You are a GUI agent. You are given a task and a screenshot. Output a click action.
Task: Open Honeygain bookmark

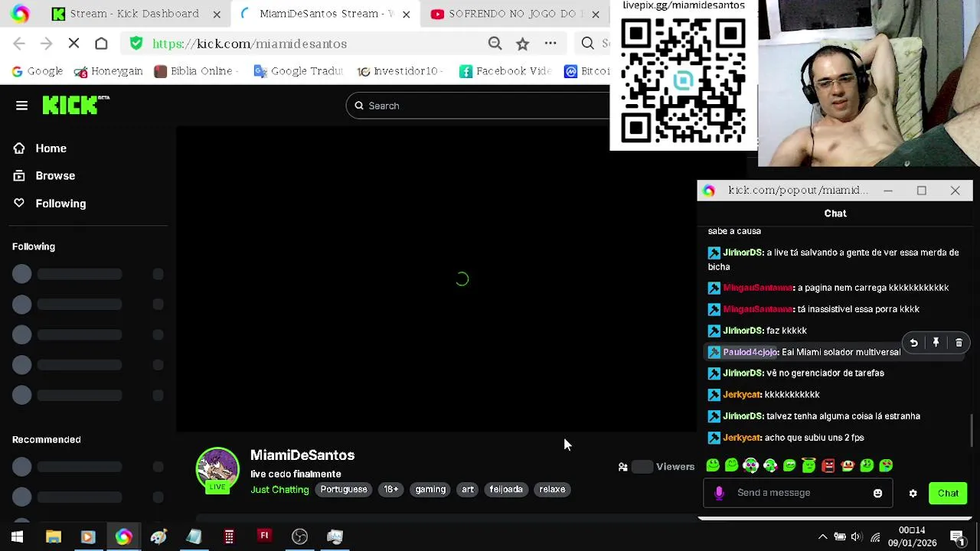point(108,71)
